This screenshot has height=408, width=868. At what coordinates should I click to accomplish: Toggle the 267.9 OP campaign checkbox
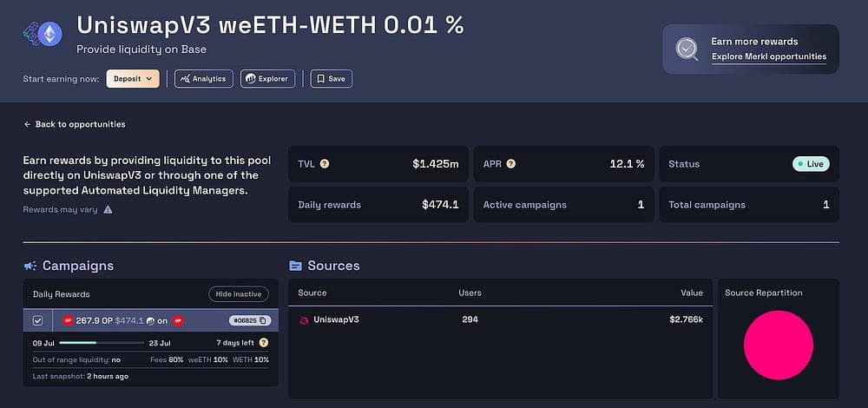pyautogui.click(x=37, y=320)
